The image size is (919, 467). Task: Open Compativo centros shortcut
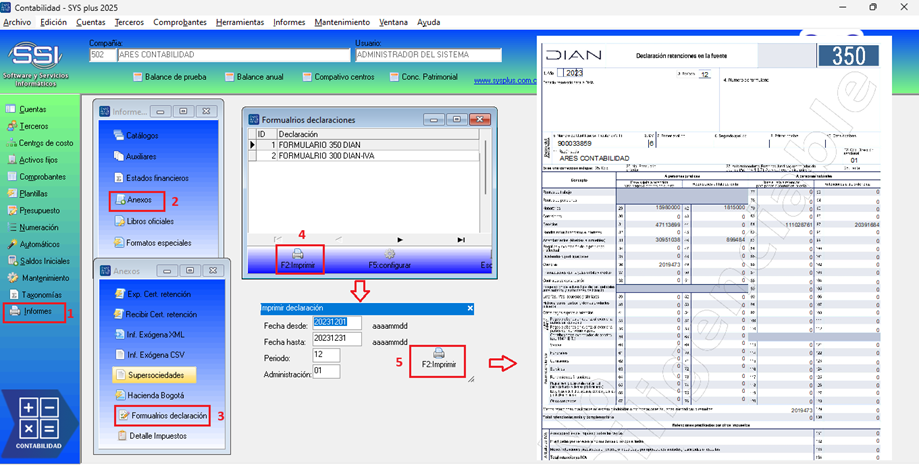coord(338,77)
